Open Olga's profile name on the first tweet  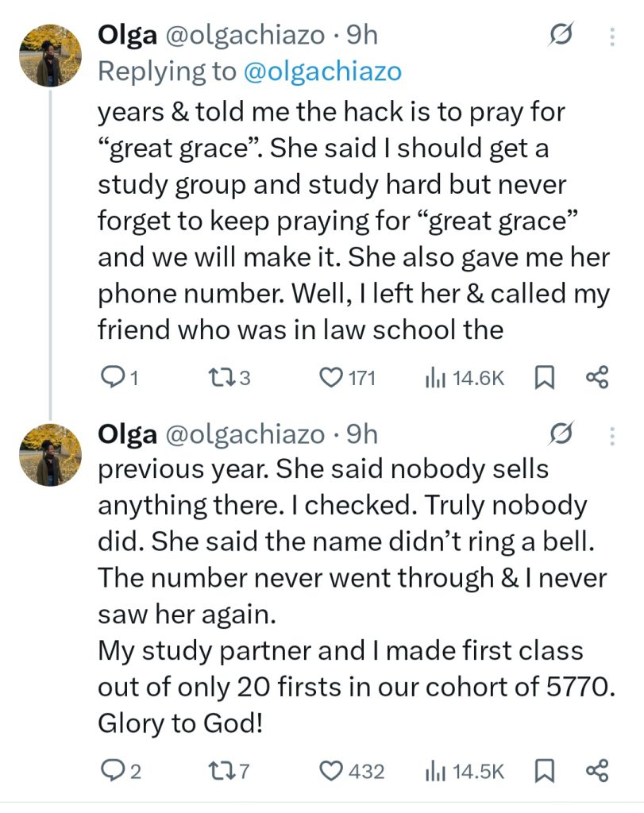pyautogui.click(x=126, y=36)
